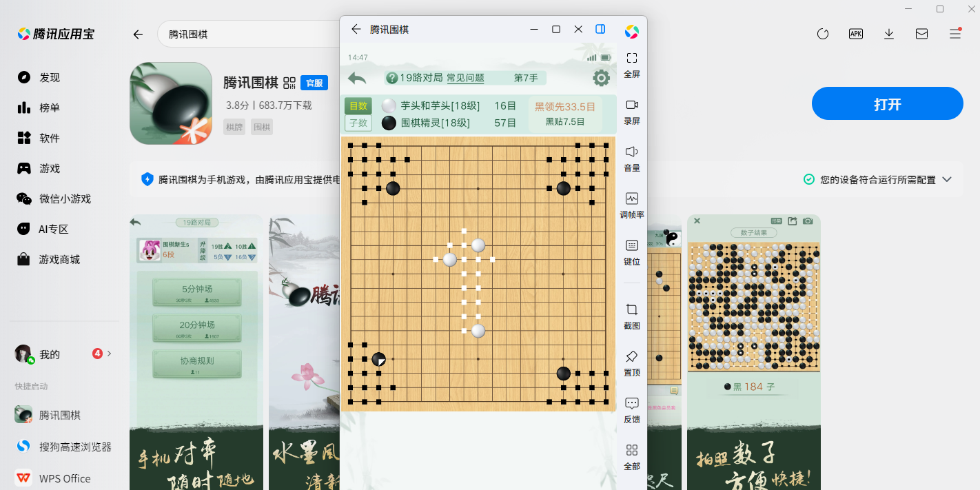Click the verified shield icon in the info banner
The image size is (980, 490).
pyautogui.click(x=147, y=179)
